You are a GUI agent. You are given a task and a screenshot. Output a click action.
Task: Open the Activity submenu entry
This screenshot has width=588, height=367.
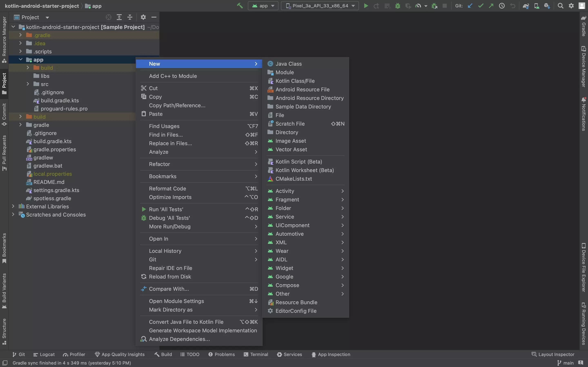pos(285,191)
